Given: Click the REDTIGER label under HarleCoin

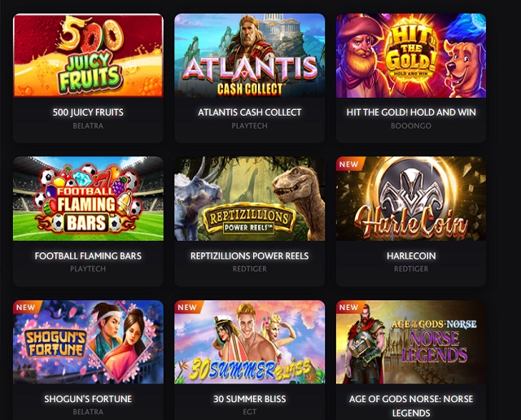Looking at the screenshot, I should tap(411, 269).
